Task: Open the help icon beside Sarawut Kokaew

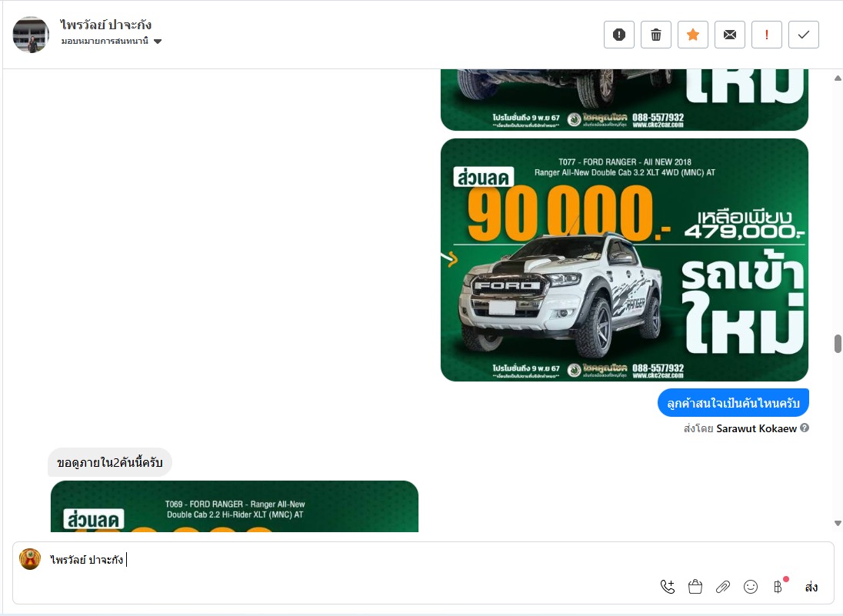Action: tap(805, 428)
